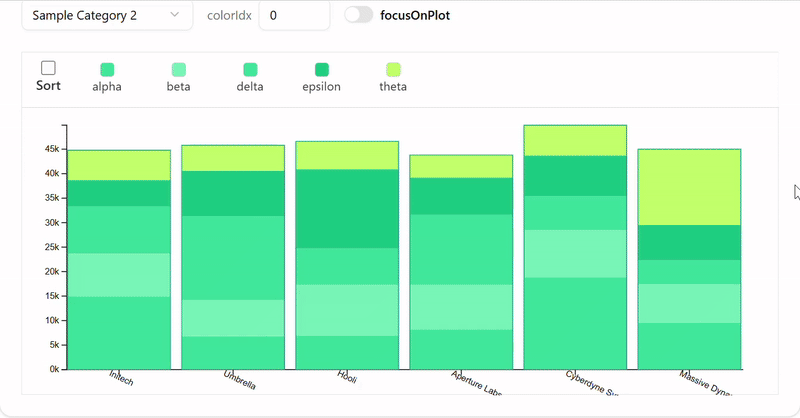Enable the Sort checkbox
The image size is (800, 418).
click(x=48, y=68)
